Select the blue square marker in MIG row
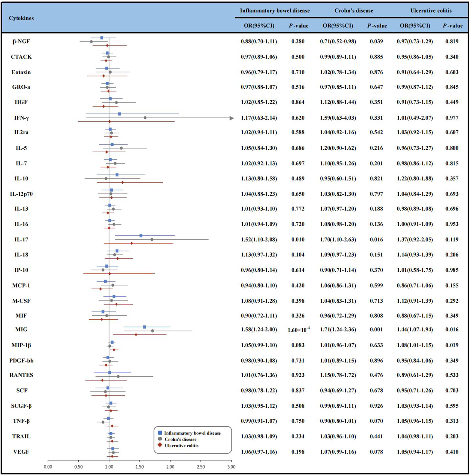The image size is (471, 476). pos(145,327)
